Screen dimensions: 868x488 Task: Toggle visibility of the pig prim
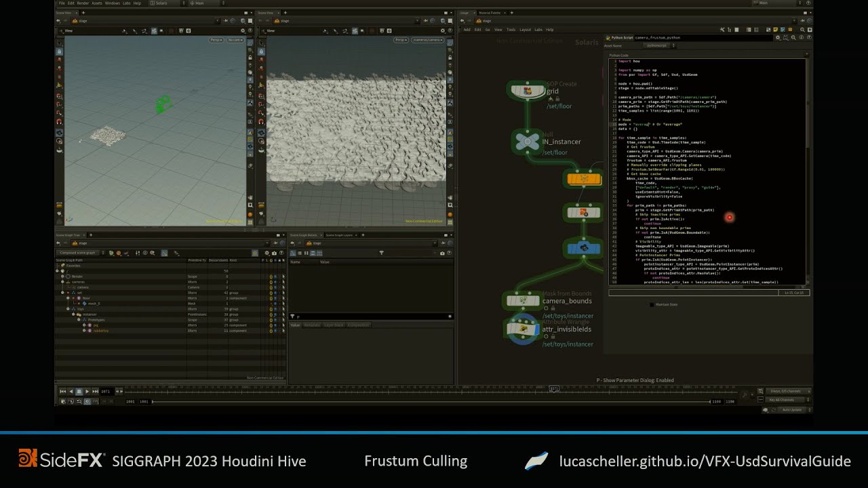(x=275, y=325)
